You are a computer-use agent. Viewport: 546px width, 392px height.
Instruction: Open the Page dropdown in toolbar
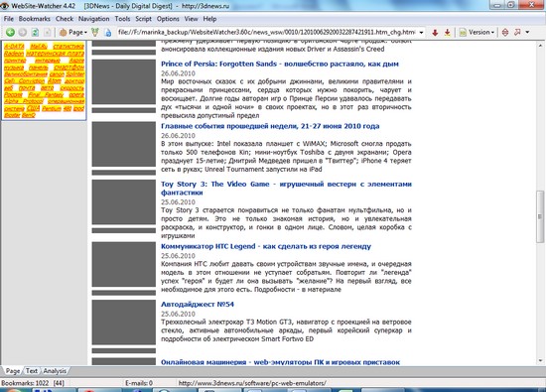[73, 33]
